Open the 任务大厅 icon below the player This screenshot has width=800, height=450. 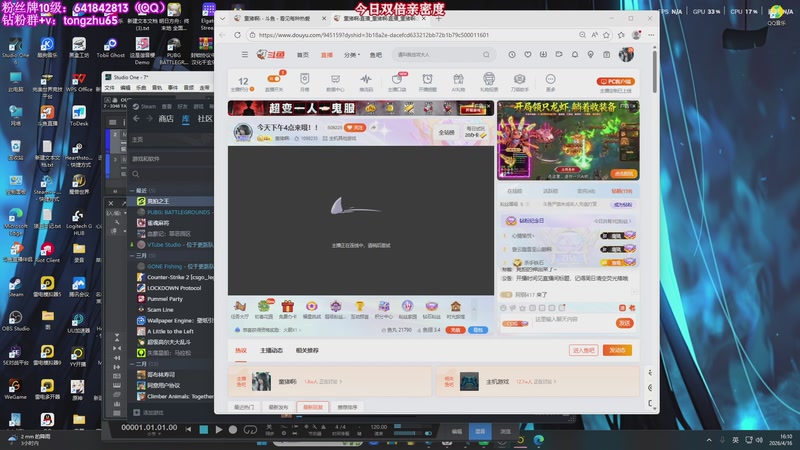tap(240, 309)
